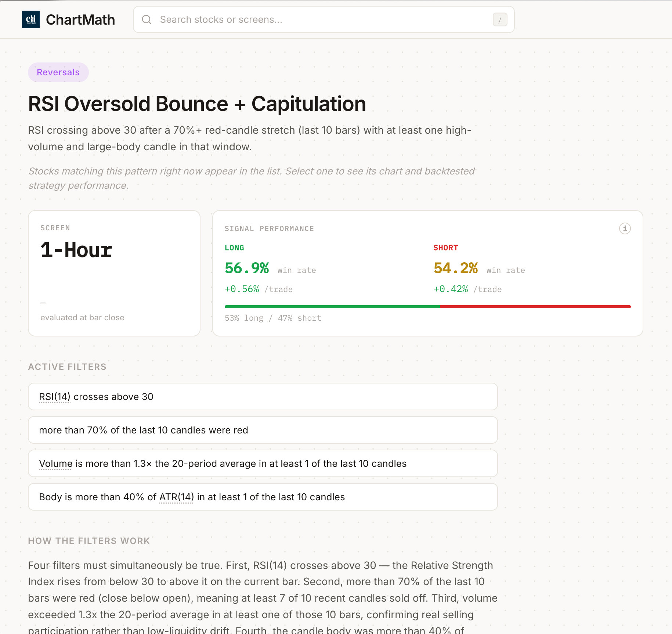
Task: Open the Signal Performance info icon
Action: [x=625, y=228]
